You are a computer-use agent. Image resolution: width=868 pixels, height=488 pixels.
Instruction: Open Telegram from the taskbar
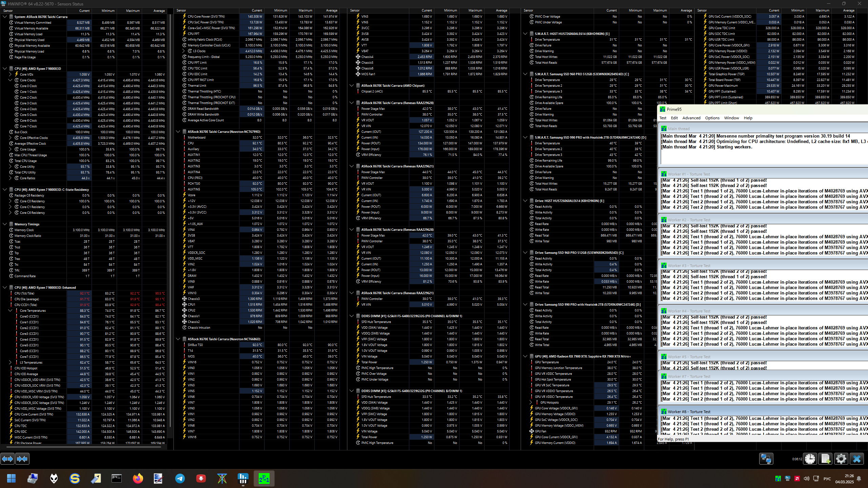(x=180, y=479)
